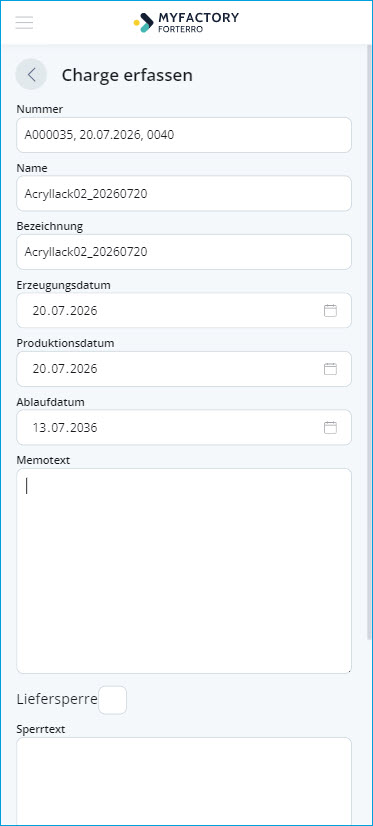
Task: Open the Produktionsdatum calendar picker
Action: (x=330, y=369)
